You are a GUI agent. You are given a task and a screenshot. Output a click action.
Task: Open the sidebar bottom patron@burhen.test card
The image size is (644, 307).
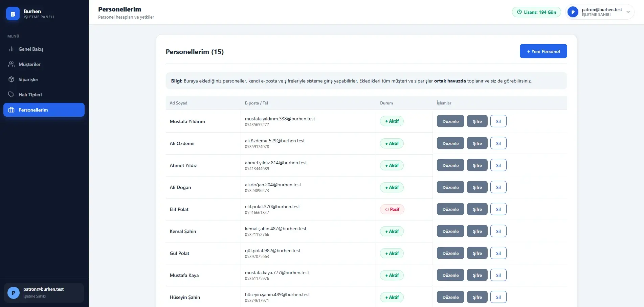coord(44,293)
